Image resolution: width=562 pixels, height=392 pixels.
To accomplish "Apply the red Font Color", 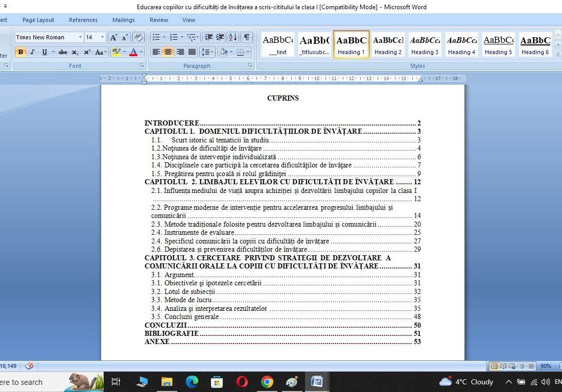I will (134, 52).
